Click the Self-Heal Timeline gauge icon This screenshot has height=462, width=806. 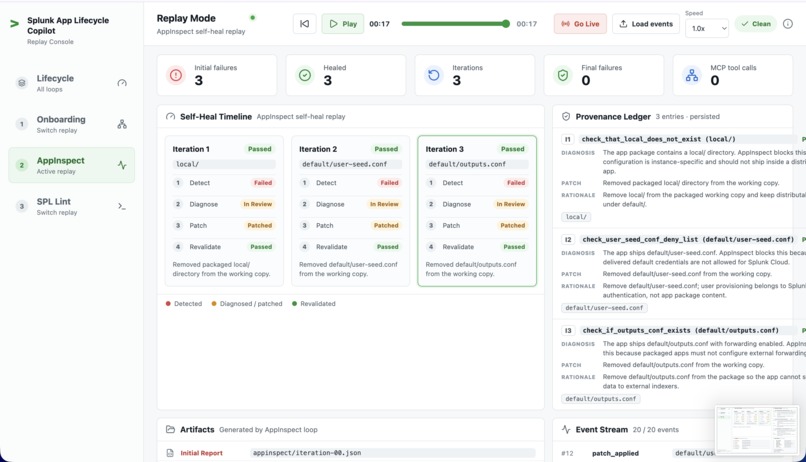[x=170, y=117]
